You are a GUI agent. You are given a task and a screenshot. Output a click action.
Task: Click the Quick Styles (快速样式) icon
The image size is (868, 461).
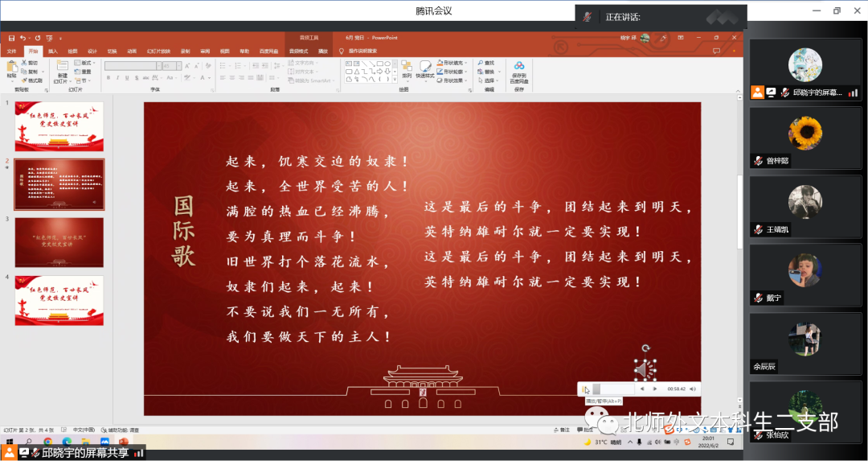[x=424, y=67]
